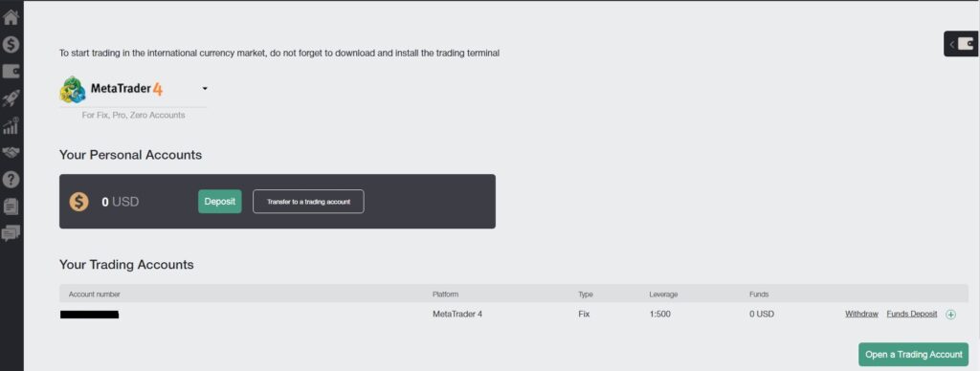This screenshot has width=980, height=371.
Task: Select the rocket icon in sidebar
Action: [x=11, y=98]
